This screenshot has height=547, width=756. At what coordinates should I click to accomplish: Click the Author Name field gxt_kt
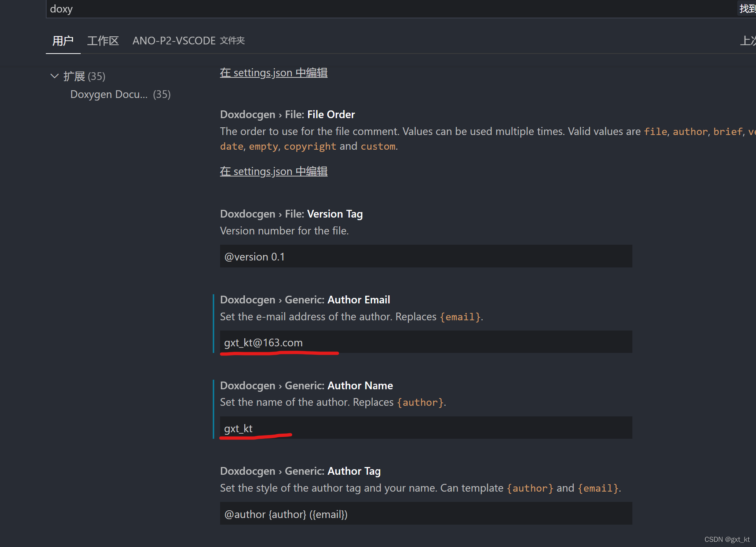[426, 428]
